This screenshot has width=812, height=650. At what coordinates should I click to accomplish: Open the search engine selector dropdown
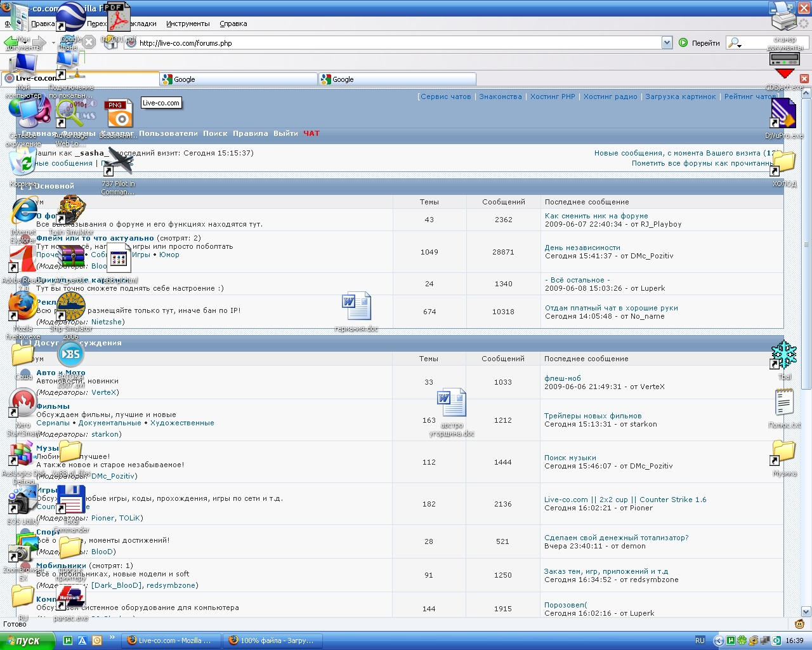tap(736, 43)
